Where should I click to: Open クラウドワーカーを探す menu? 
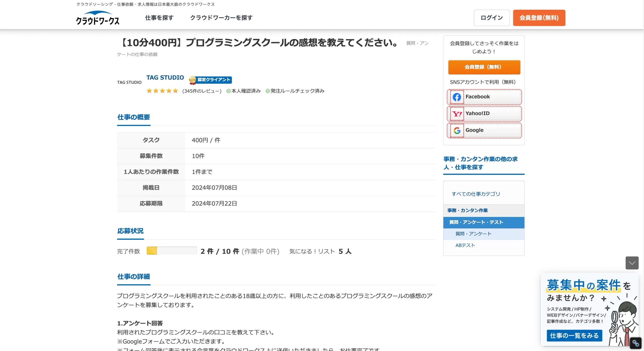(221, 18)
